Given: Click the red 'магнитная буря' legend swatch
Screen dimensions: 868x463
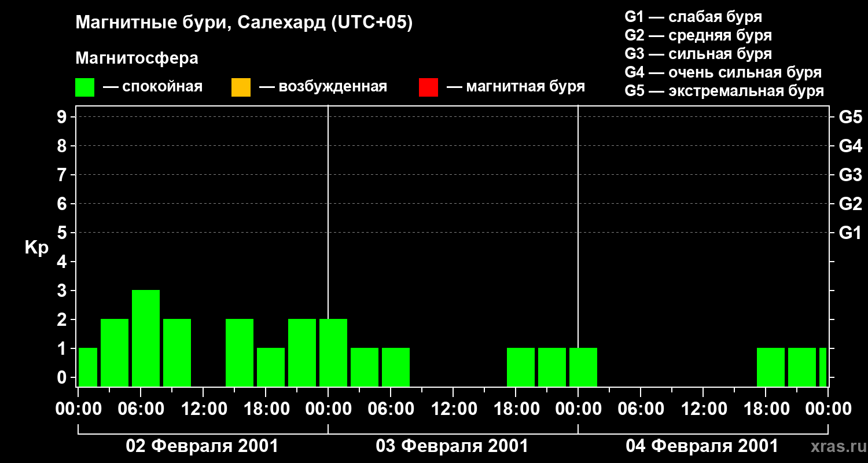Looking at the screenshot, I should coord(428,87).
